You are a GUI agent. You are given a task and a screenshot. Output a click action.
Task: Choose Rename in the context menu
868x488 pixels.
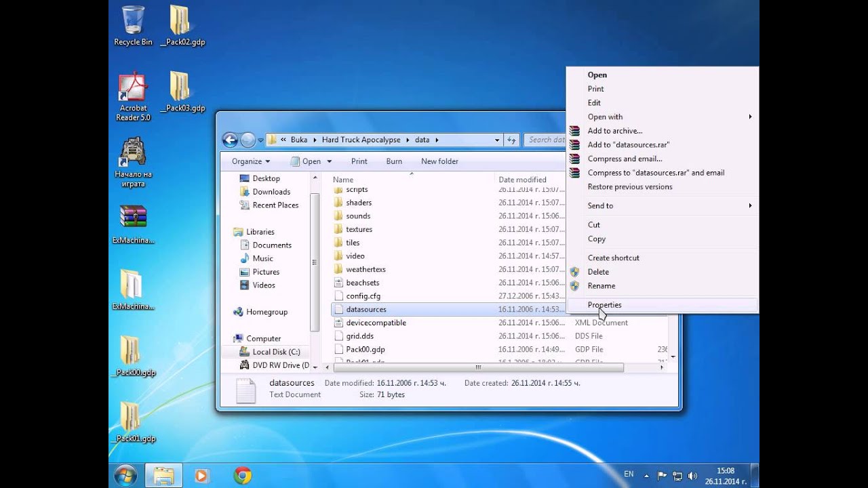[663, 286]
